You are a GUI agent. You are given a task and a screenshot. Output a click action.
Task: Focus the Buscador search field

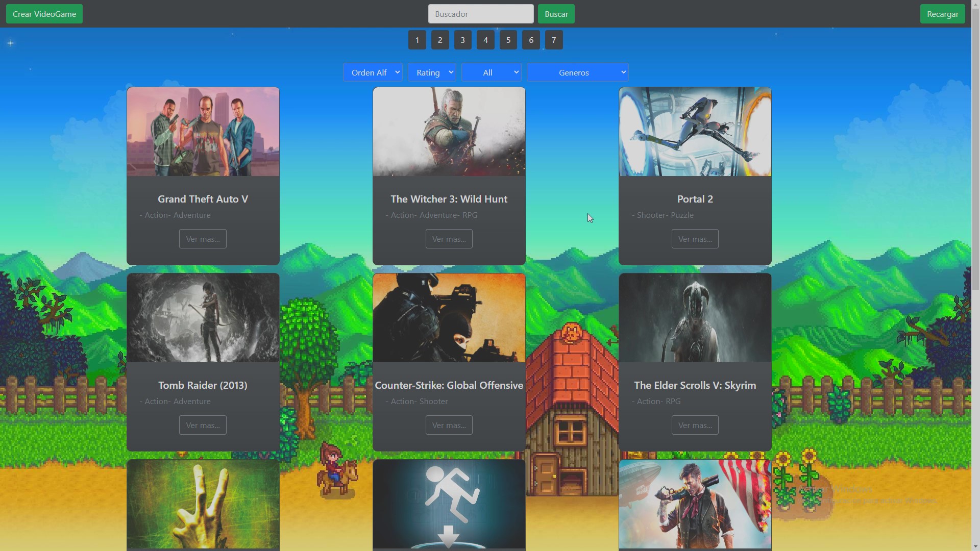(481, 14)
